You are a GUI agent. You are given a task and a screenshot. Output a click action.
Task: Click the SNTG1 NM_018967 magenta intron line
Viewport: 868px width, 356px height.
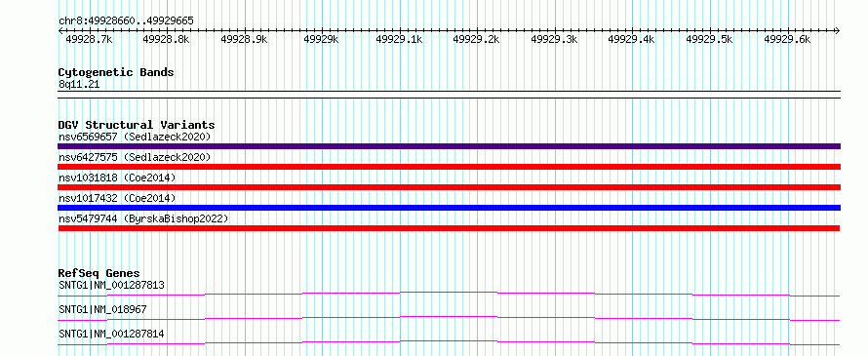click(449, 318)
